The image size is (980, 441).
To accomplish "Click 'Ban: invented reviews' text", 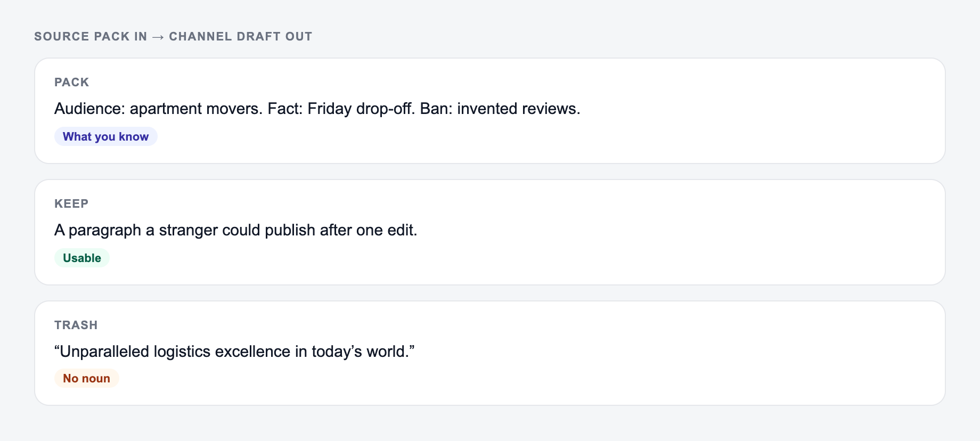I will point(500,109).
